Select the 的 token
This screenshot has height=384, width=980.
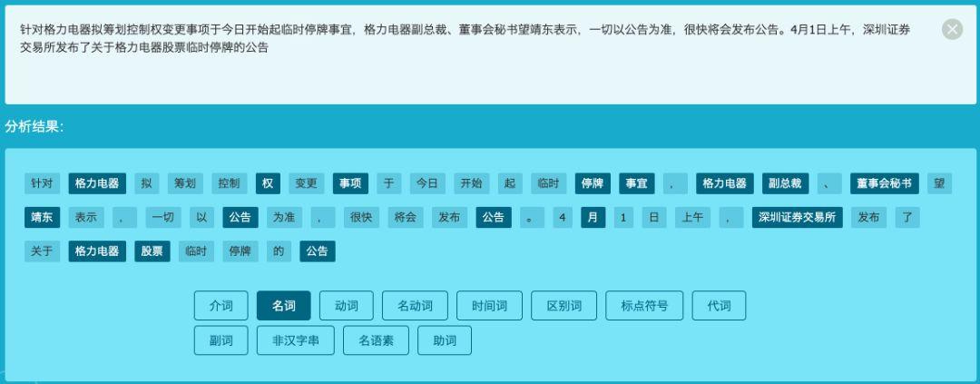tap(279, 251)
